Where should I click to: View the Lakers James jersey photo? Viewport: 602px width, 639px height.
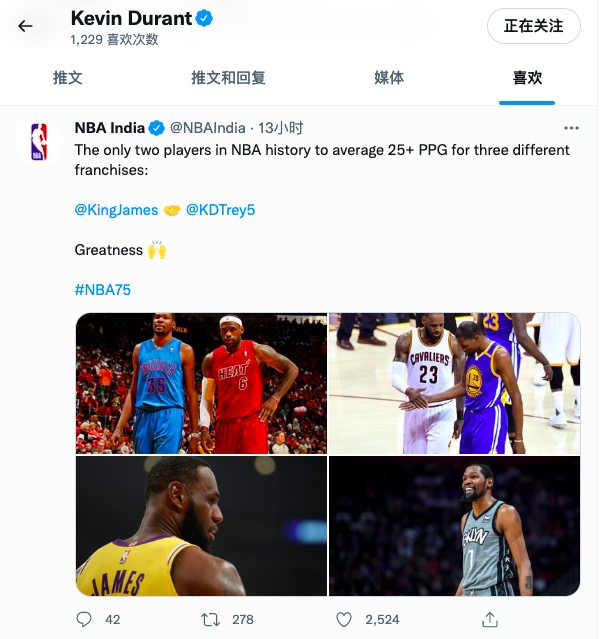pyautogui.click(x=201, y=526)
